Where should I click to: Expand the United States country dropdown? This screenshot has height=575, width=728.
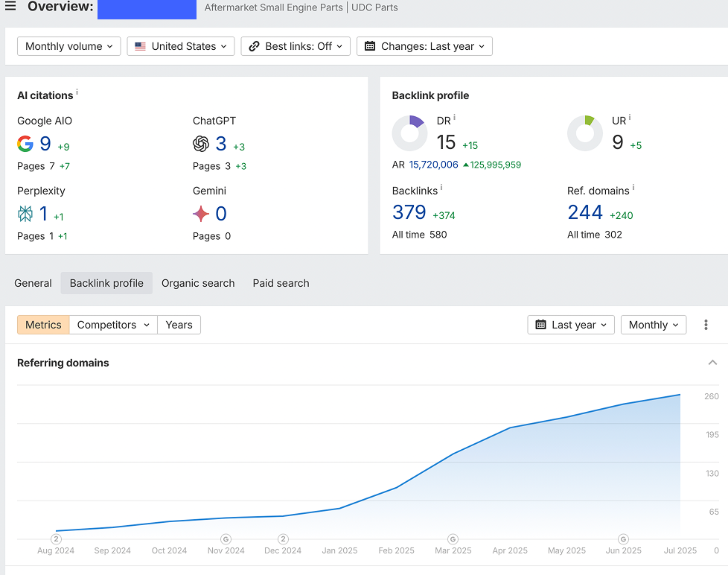pyautogui.click(x=181, y=46)
